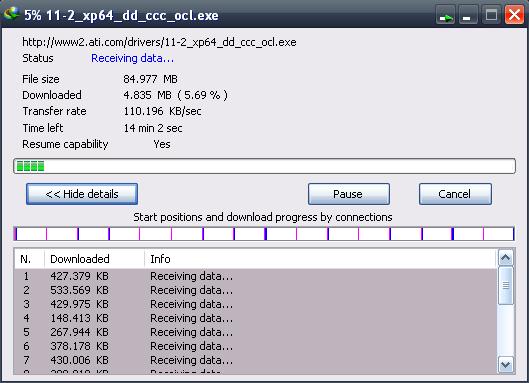Viewport: 529px width, 383px height.
Task: Click the green arrow tray button in title bar
Action: pyautogui.click(x=445, y=16)
